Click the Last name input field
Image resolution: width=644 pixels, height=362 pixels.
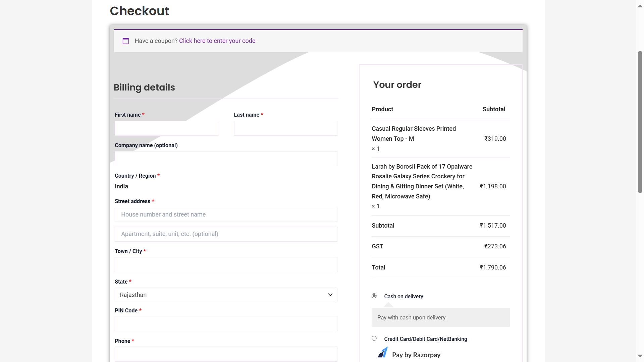click(285, 128)
